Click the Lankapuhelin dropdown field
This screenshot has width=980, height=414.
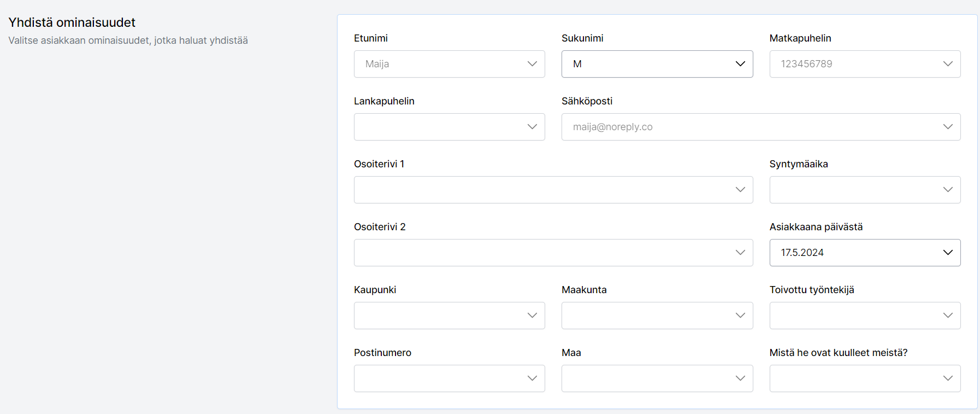point(449,127)
